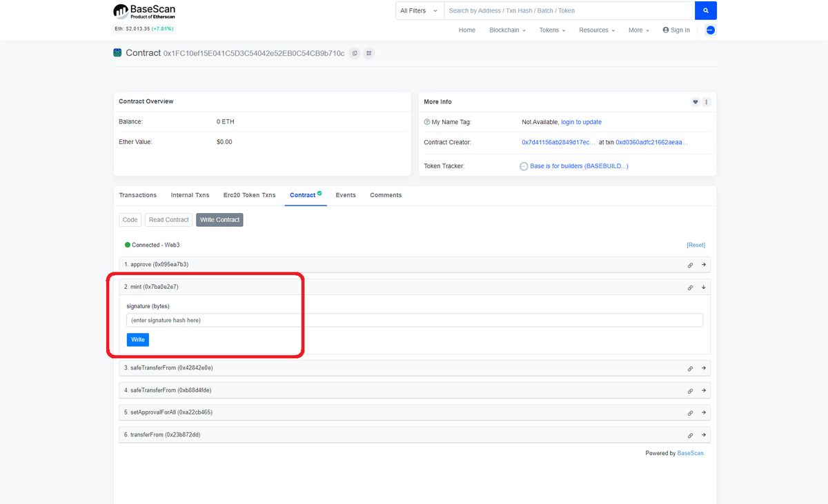The width and height of the screenshot is (828, 504).
Task: Collapse the mint function panel arrow
Action: 704,286
